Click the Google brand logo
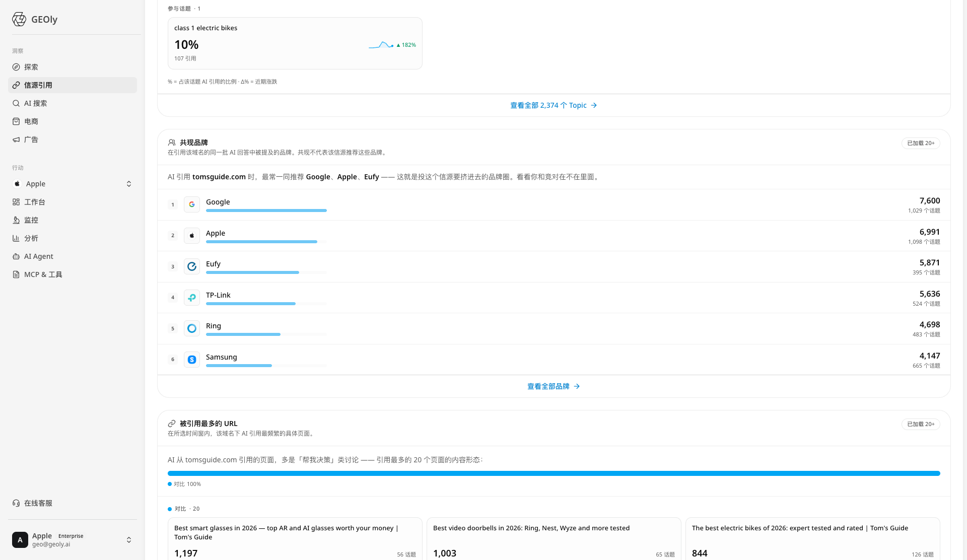The image size is (967, 560). pos(192,204)
